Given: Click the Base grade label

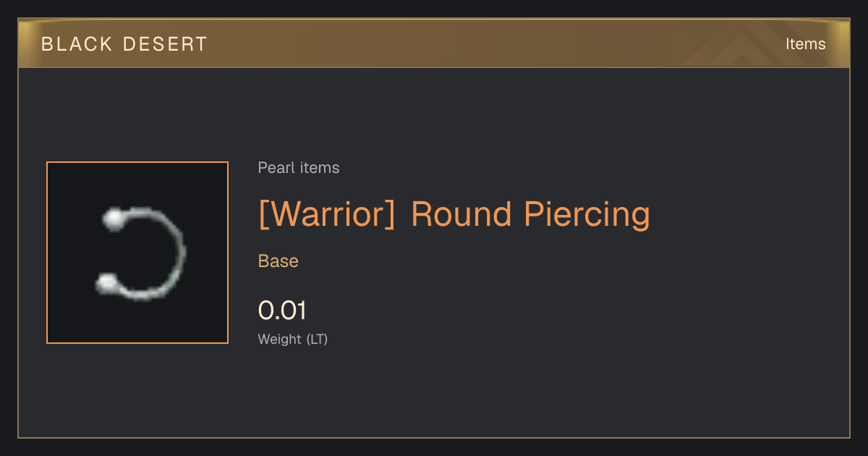Looking at the screenshot, I should 278,261.
